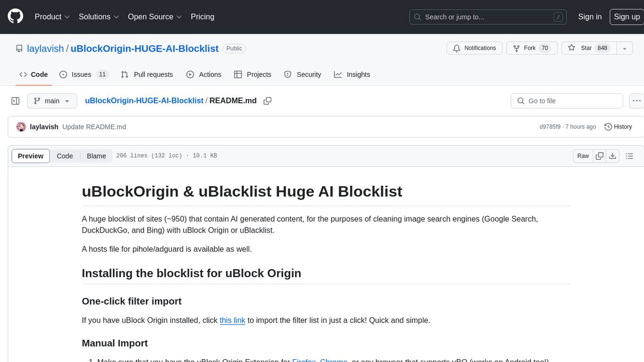Viewport: 644px width, 362px height.
Task: Click the Sign up button
Action: click(x=626, y=17)
